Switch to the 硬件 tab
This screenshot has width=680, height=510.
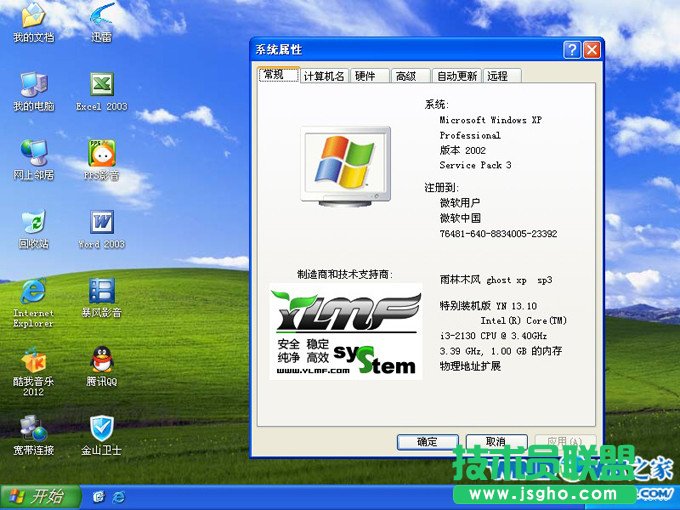pyautogui.click(x=368, y=76)
